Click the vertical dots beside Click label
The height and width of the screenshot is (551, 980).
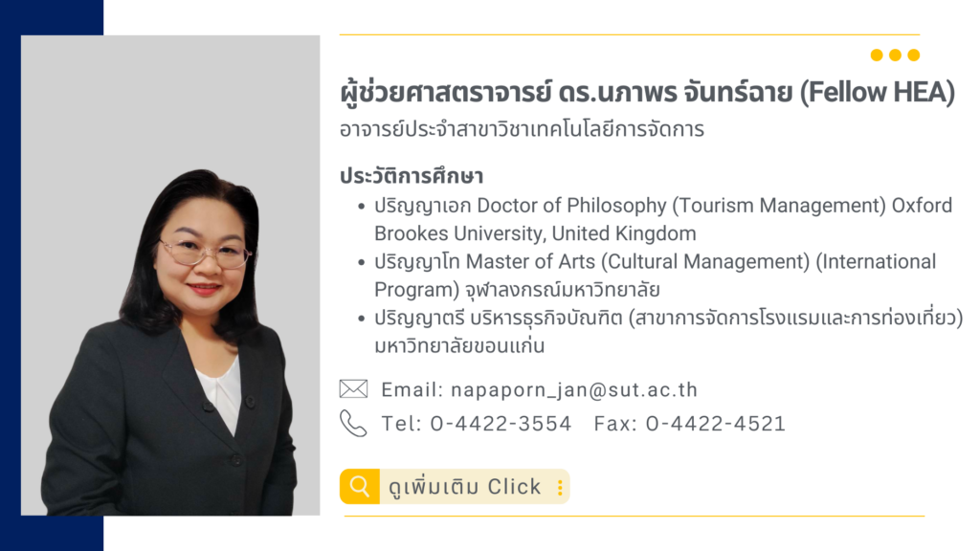pyautogui.click(x=560, y=487)
